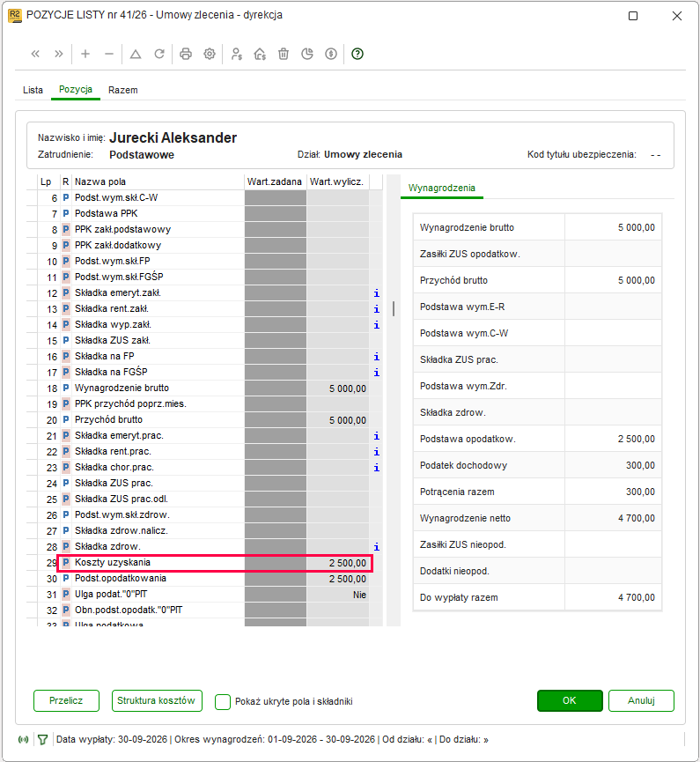Click the Wart.wylicz. column header
700x762 pixels.
[x=337, y=181]
